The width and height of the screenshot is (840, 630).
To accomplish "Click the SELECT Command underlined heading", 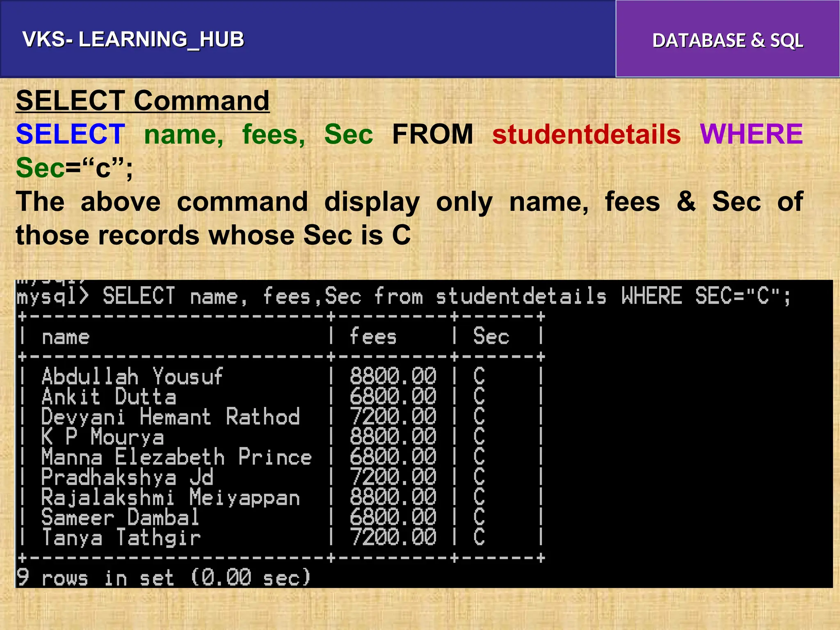I will (143, 100).
